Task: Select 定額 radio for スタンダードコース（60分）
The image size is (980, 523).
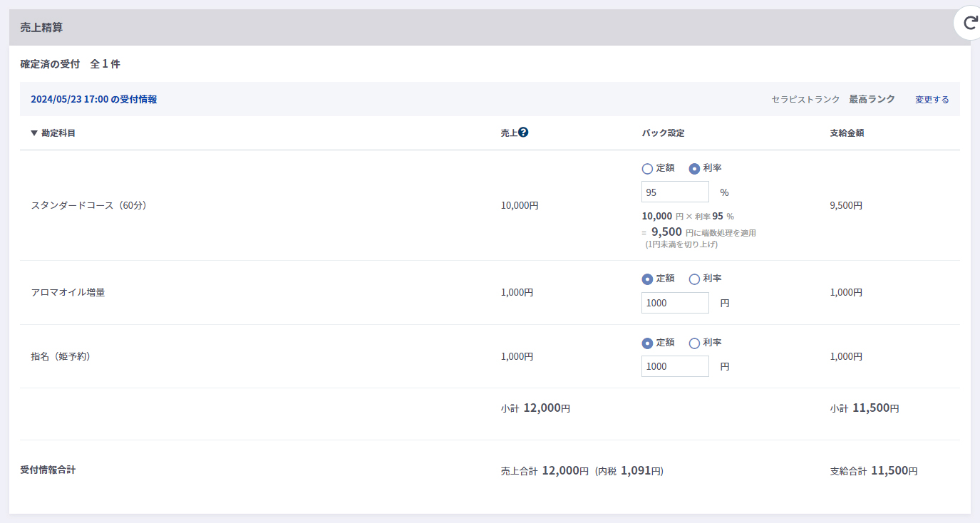Action: tap(647, 169)
